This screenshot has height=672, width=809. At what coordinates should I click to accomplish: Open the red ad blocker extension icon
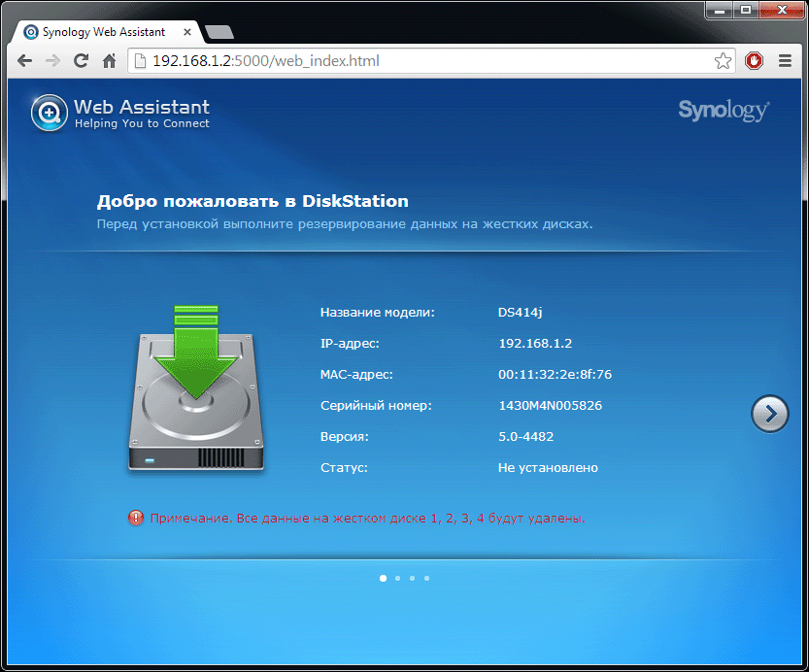(754, 61)
